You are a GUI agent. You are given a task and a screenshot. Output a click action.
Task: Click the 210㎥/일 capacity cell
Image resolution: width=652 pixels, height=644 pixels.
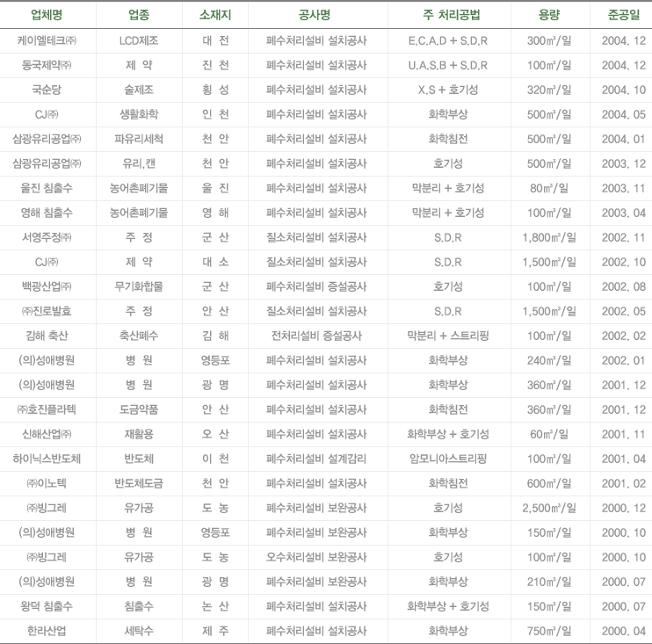[549, 581]
